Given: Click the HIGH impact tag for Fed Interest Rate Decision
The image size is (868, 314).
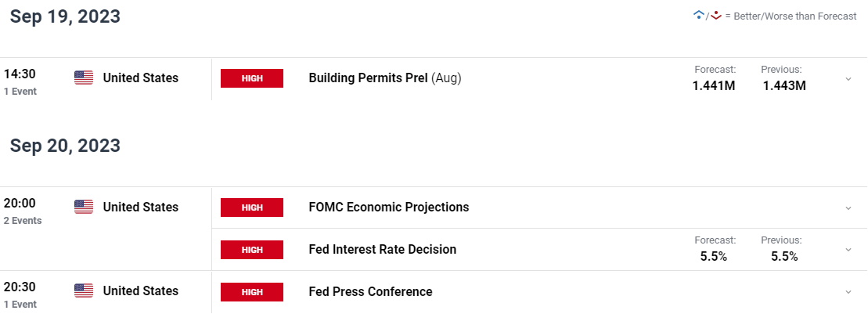Looking at the screenshot, I should tap(252, 249).
